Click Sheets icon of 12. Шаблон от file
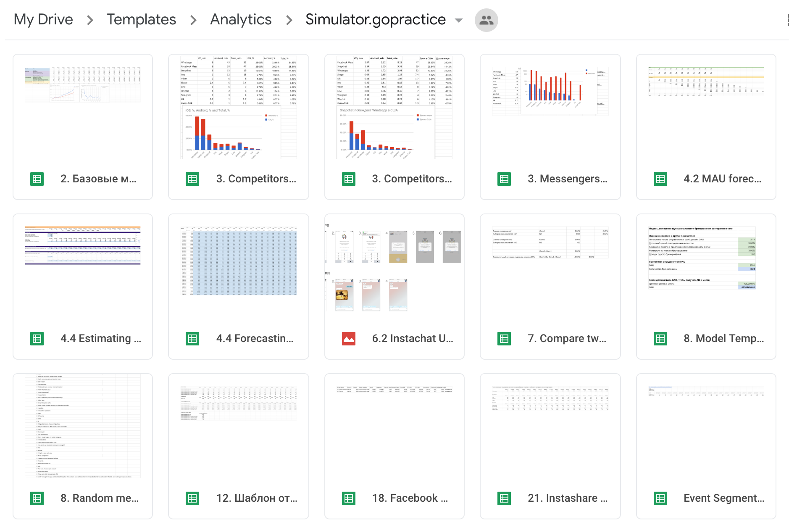The height and width of the screenshot is (532, 789). (192, 498)
